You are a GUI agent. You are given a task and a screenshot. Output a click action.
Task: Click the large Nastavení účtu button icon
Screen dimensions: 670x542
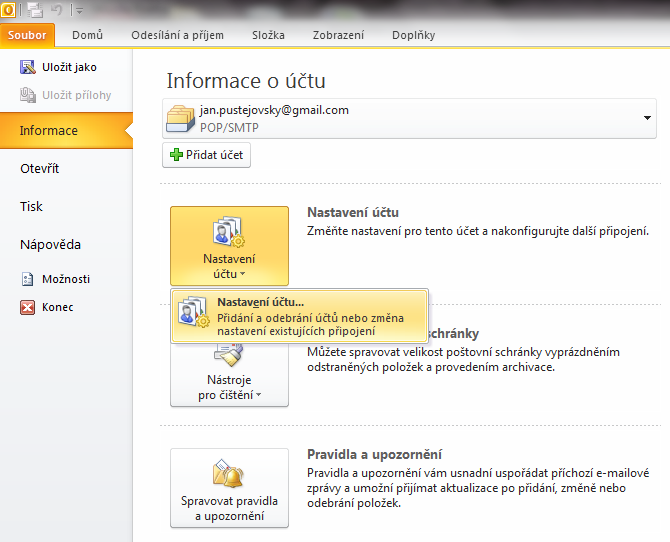(x=229, y=231)
